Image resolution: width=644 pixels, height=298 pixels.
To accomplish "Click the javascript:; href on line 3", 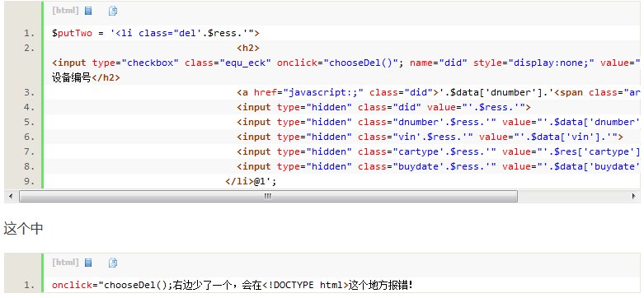I will click(323, 92).
